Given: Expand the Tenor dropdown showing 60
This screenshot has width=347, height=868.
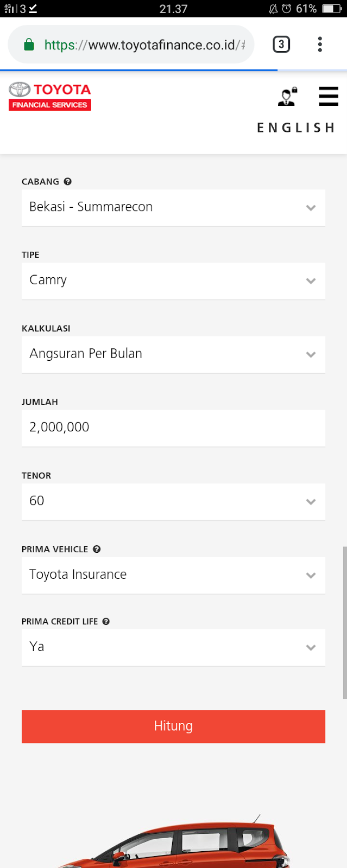Looking at the screenshot, I should coord(173,502).
